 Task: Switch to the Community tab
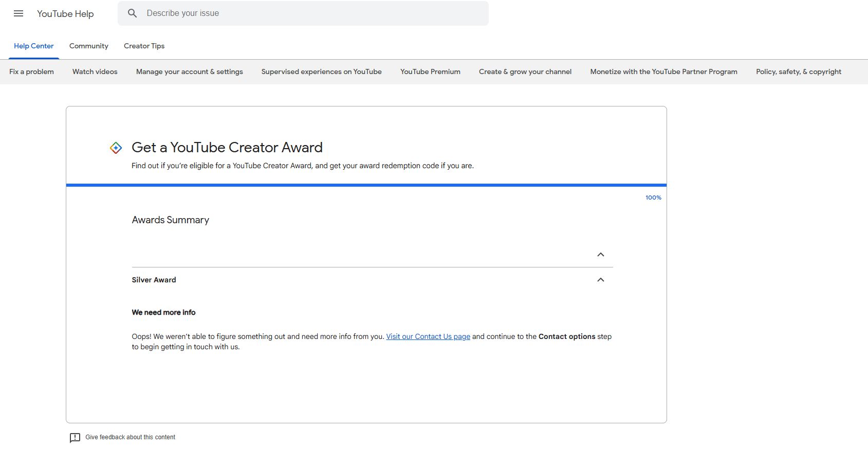(x=88, y=46)
